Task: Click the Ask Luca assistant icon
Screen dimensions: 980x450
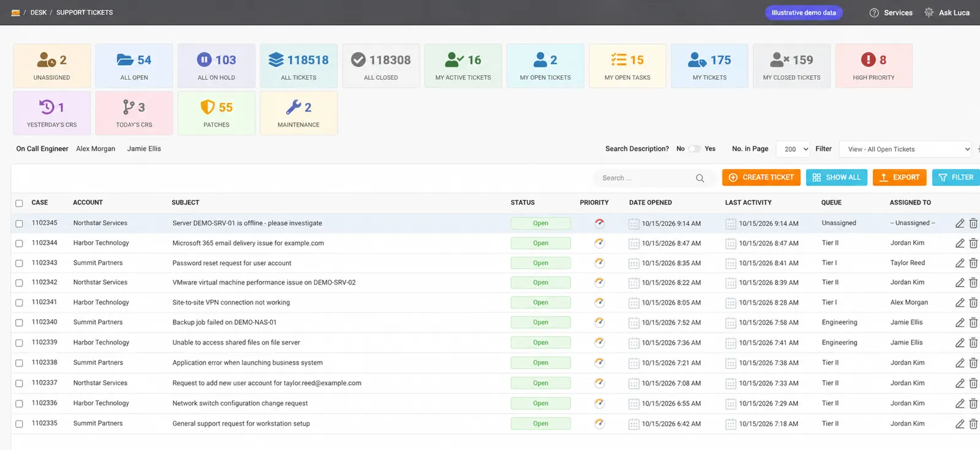Action: click(929, 12)
